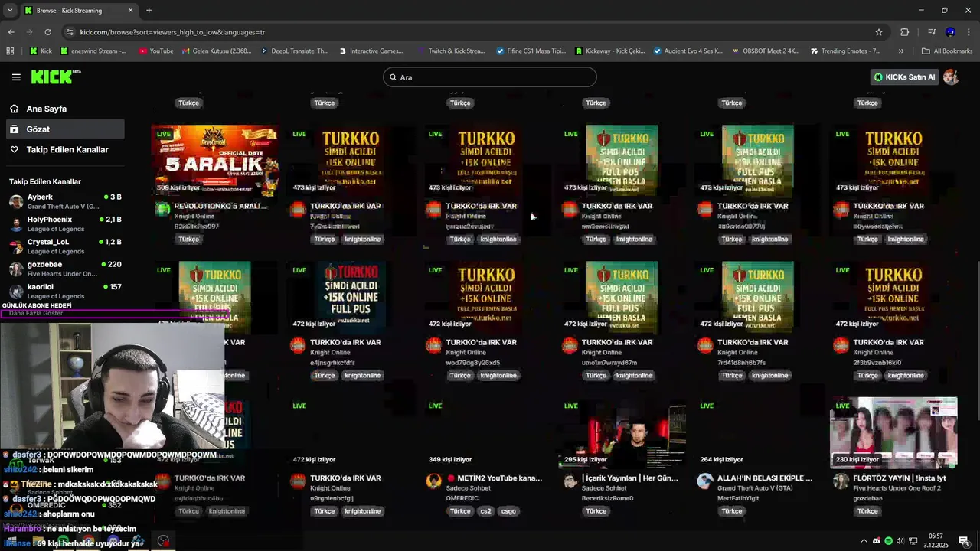980x551 pixels.
Task: Open volume speaker tray icon
Action: pos(900,541)
